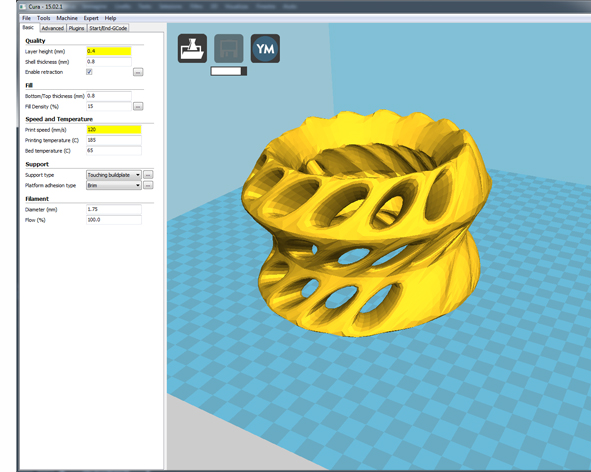The height and width of the screenshot is (472, 591).
Task: Click the Layer height input field
Action: [x=109, y=51]
